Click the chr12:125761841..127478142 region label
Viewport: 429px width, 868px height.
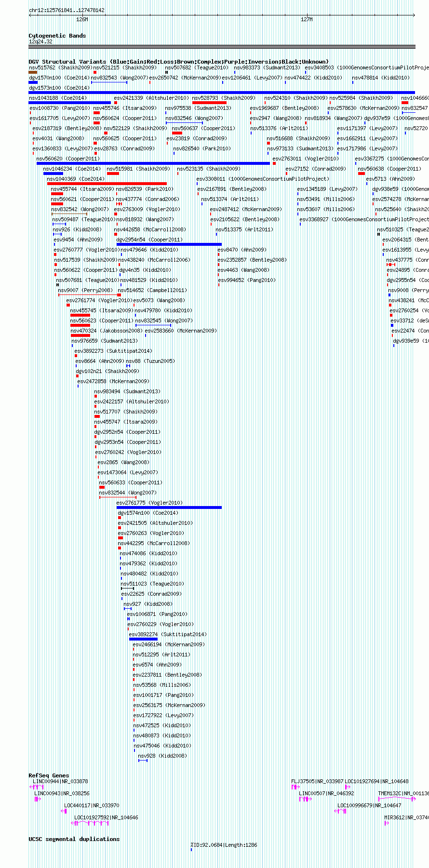coord(67,10)
